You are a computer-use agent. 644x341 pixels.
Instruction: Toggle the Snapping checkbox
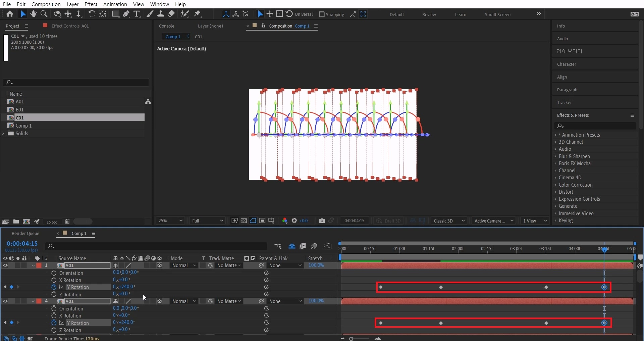coord(322,14)
